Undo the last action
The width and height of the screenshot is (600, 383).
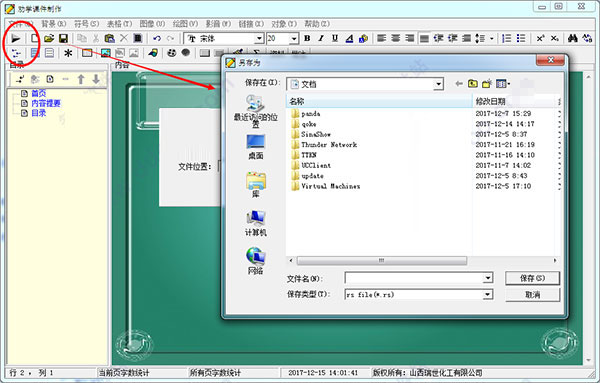pyautogui.click(x=157, y=38)
